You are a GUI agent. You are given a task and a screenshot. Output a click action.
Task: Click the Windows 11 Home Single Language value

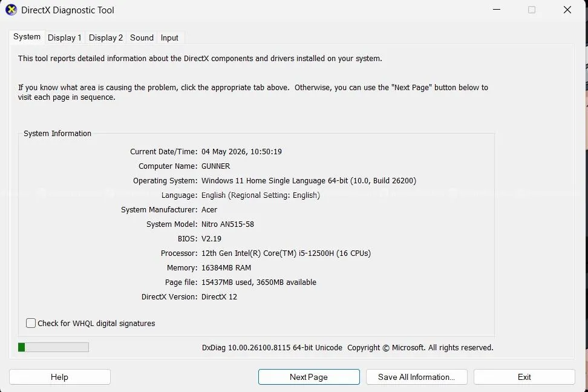309,180
